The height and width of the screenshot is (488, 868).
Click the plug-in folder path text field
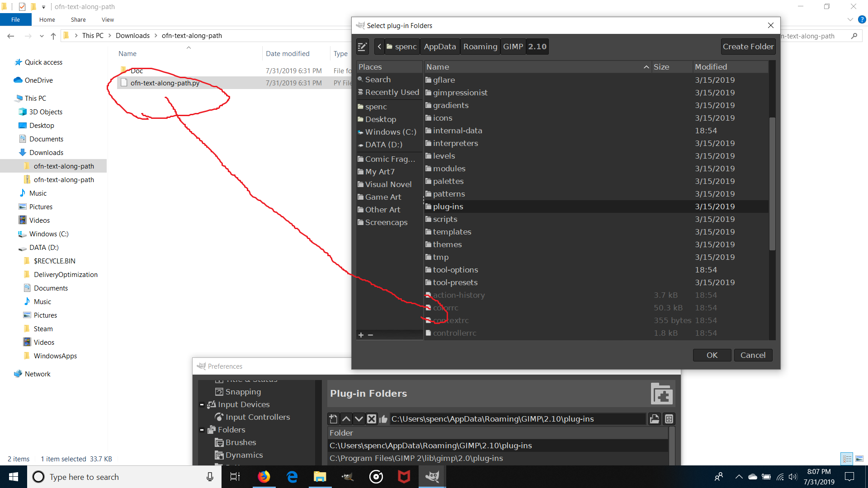tap(517, 419)
